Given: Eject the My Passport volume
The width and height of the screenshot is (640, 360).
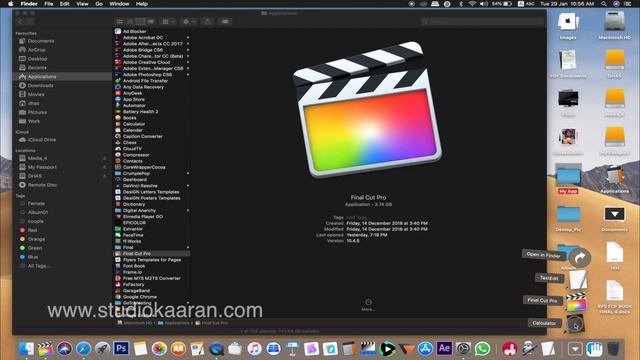Looking at the screenshot, I should (x=104, y=167).
